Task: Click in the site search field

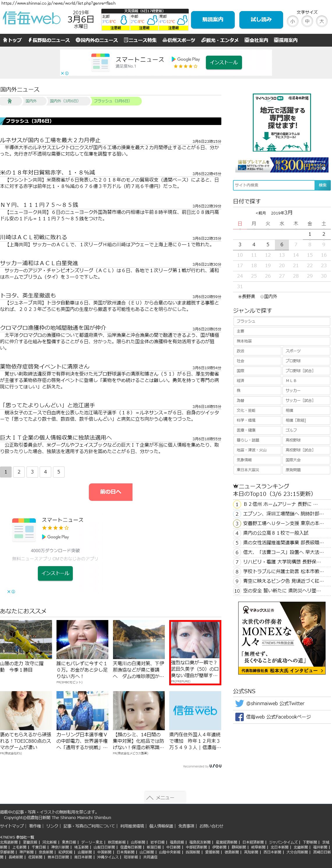Action: click(273, 185)
